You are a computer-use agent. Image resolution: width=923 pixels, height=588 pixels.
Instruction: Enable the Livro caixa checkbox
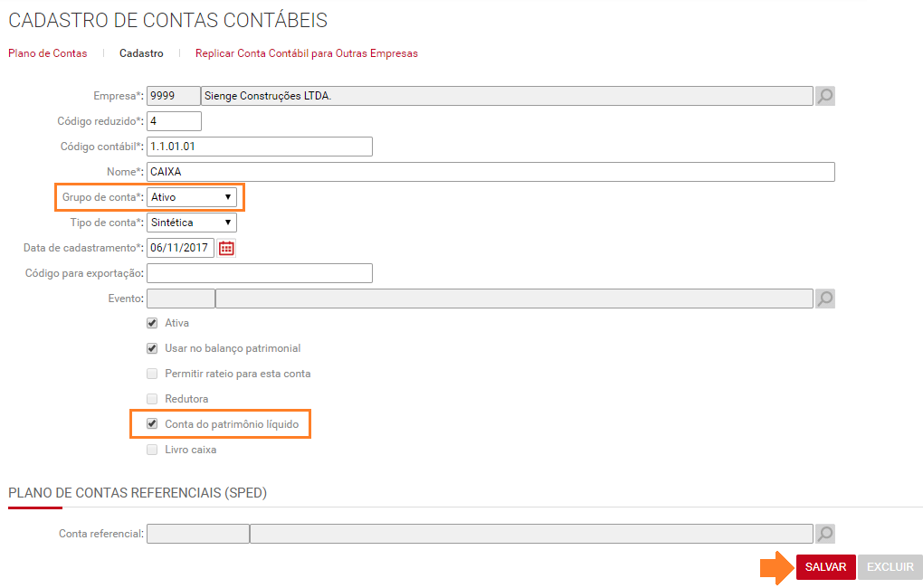pyautogui.click(x=152, y=450)
